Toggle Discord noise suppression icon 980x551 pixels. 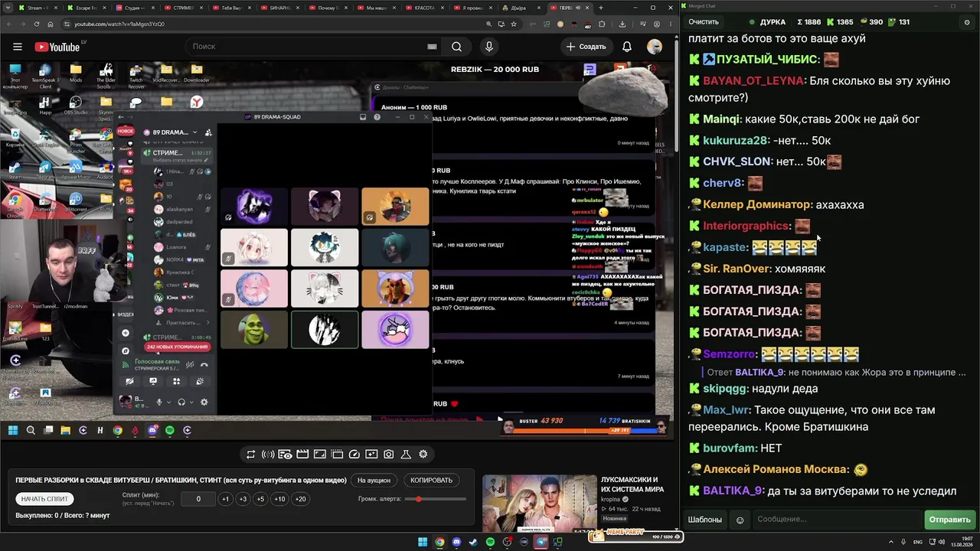(190, 365)
